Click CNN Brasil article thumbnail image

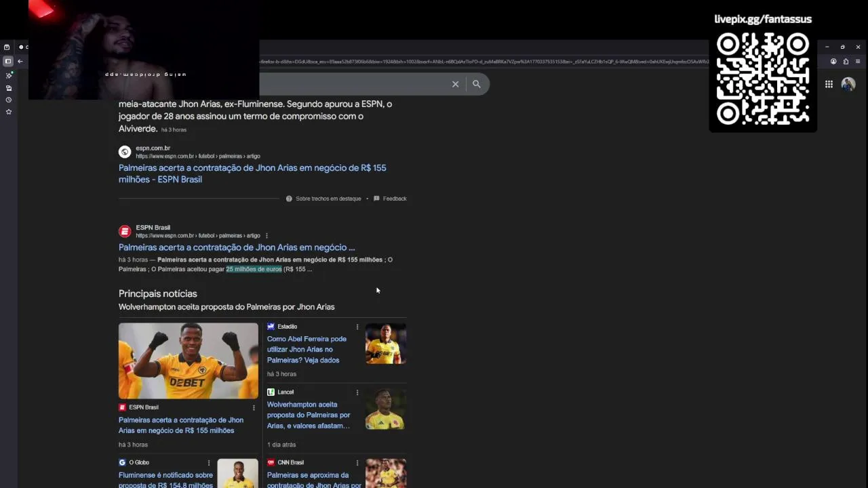386,474
